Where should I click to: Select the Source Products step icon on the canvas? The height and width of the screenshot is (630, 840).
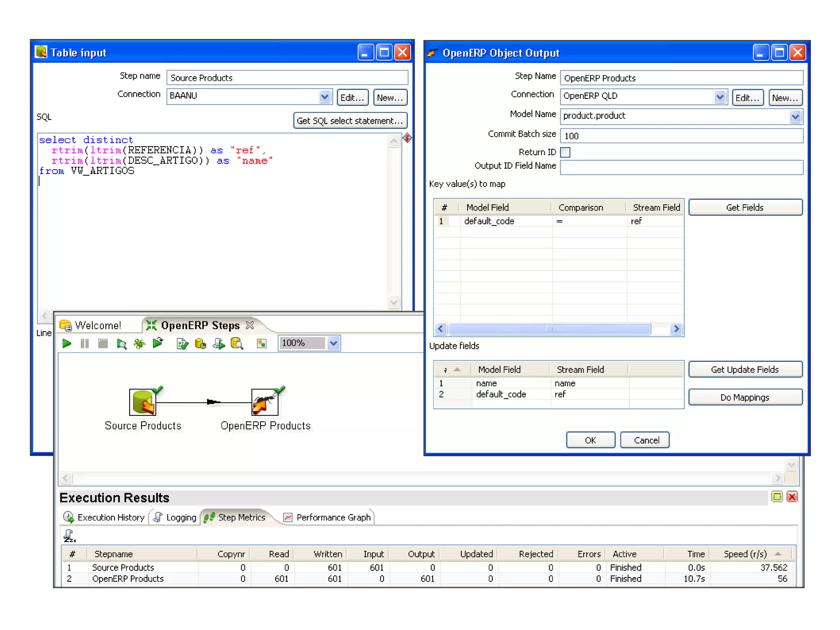tap(142, 402)
